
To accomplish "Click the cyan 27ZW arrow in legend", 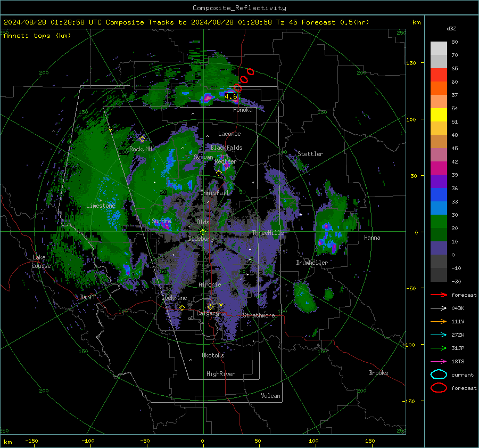I will [439, 335].
